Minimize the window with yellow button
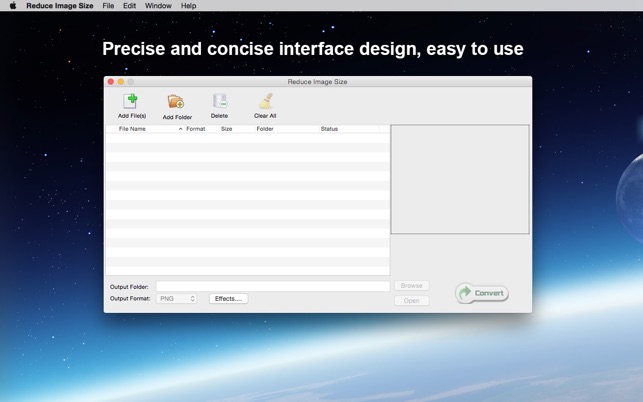643x402 pixels. pyautogui.click(x=121, y=82)
